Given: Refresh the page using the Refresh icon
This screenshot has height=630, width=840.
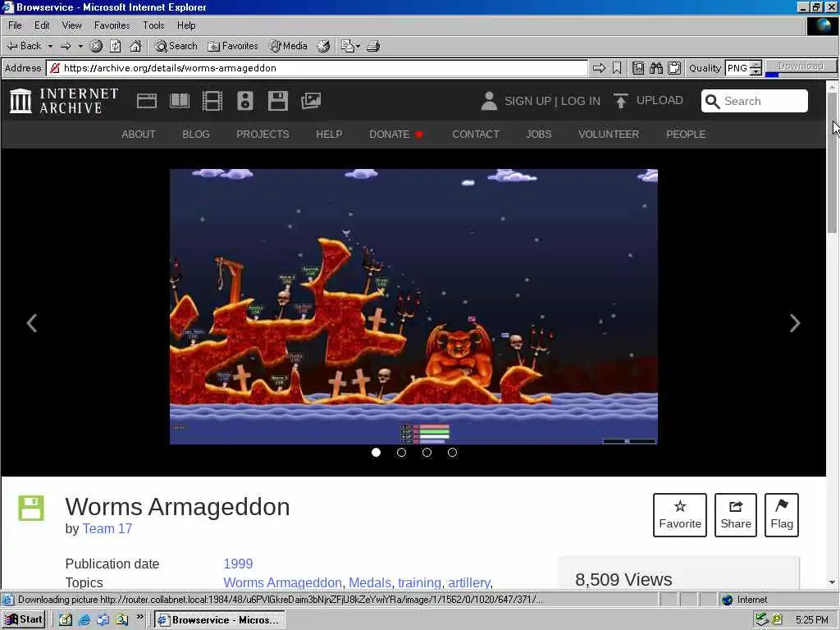Looking at the screenshot, I should click(x=115, y=46).
